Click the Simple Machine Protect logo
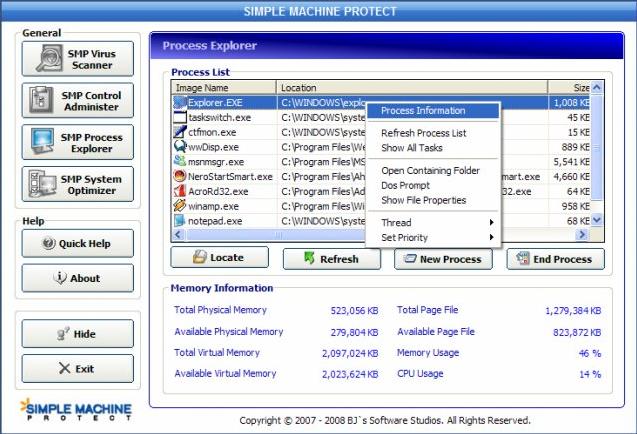 (x=76, y=409)
